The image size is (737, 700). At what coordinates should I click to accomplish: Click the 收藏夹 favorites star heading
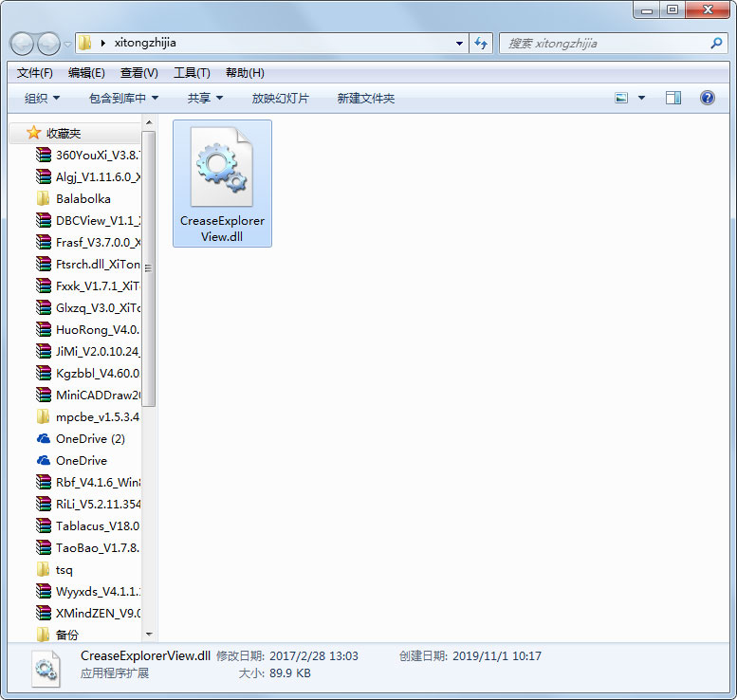63,134
